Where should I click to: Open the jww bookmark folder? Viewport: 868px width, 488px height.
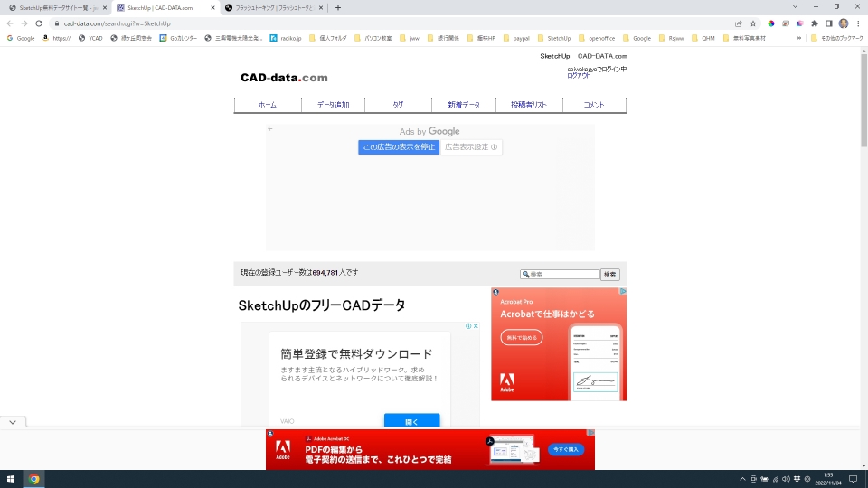pos(410,38)
